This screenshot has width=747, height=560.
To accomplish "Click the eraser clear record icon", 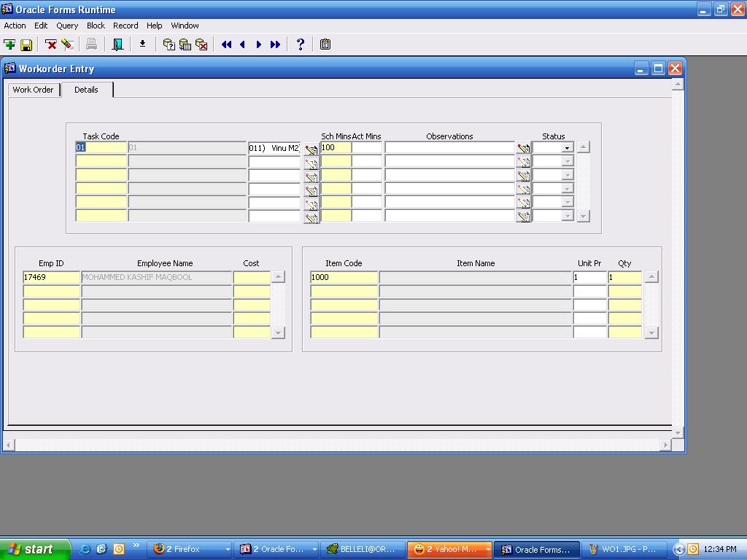I will pos(67,44).
